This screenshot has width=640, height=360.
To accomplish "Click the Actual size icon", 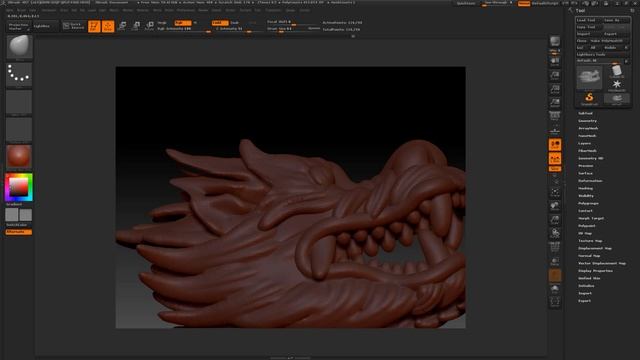I will tap(555, 89).
